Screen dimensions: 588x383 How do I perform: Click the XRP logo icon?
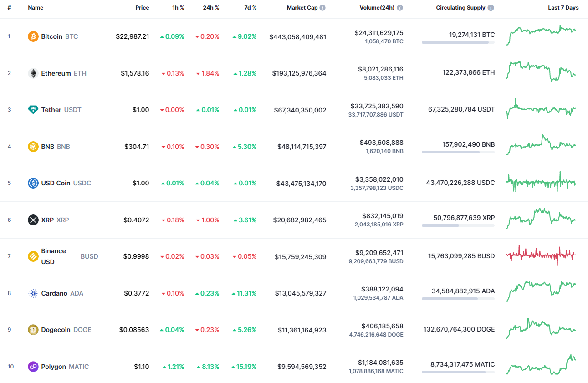point(32,220)
